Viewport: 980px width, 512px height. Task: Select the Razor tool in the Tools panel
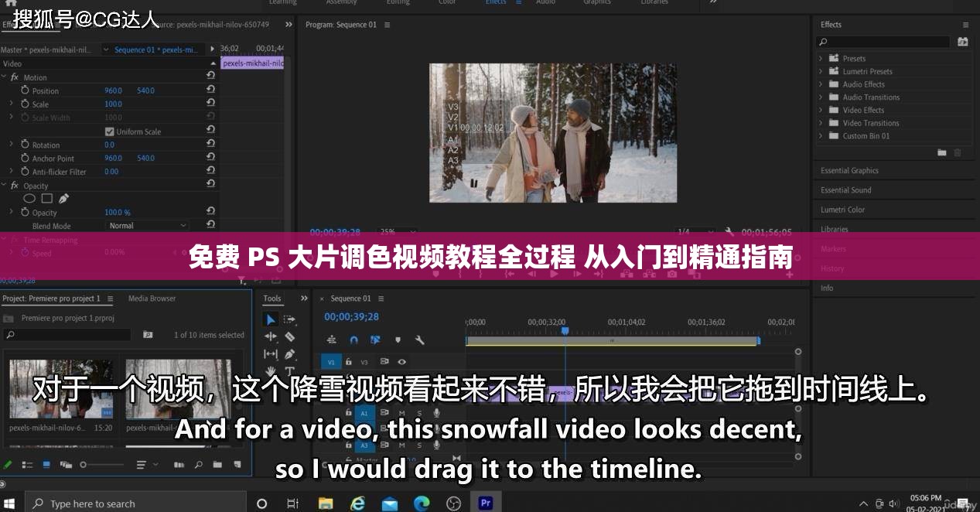(289, 336)
